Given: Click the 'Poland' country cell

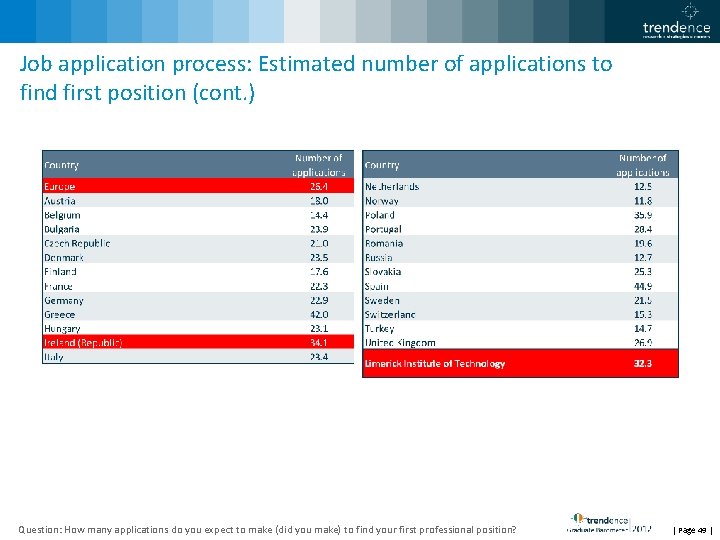Looking at the screenshot, I should (380, 215).
